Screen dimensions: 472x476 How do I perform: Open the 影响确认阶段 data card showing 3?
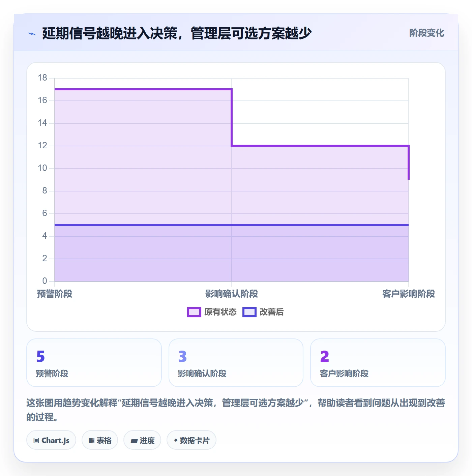coord(236,363)
